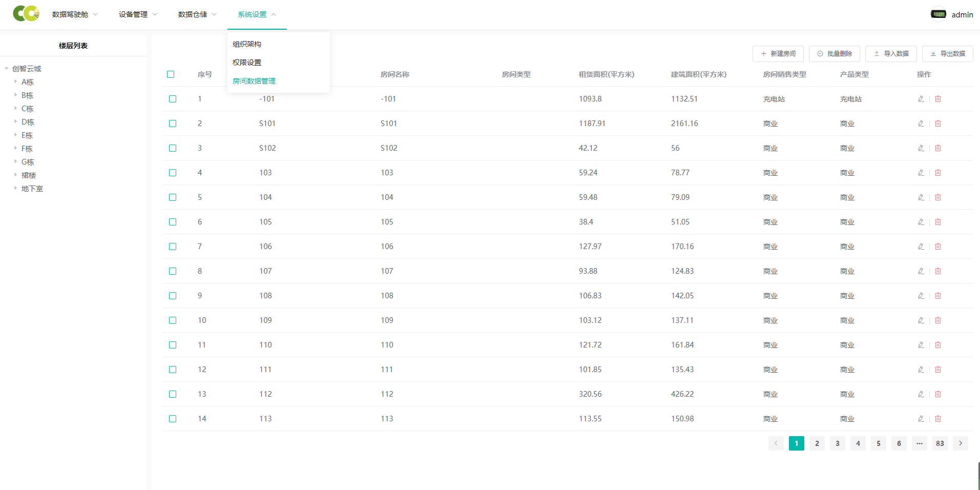Click the edit icon for room 105

(921, 222)
